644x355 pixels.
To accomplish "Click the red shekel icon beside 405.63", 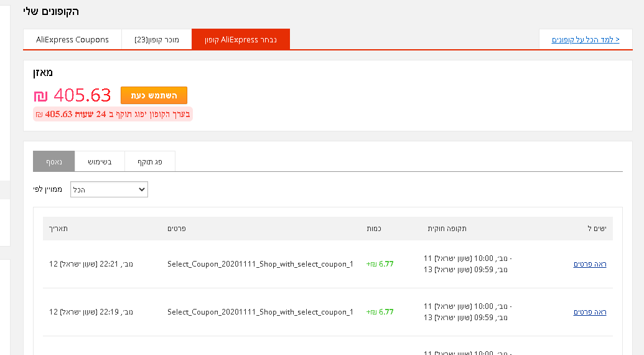I will (41, 96).
